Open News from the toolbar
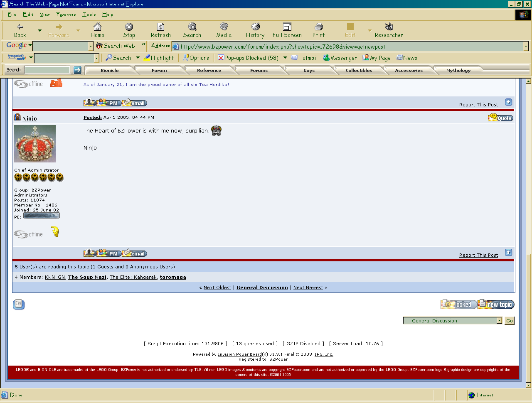Image resolution: width=532 pixels, height=403 pixels. 407,58
